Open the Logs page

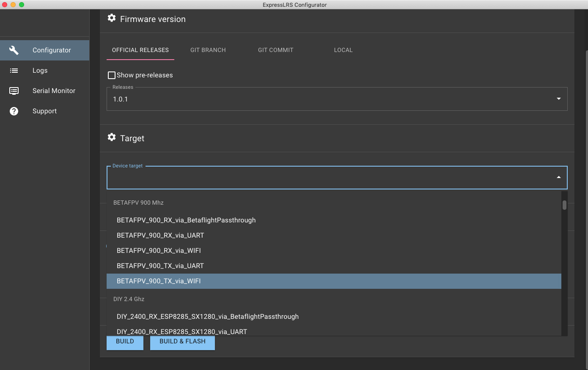tap(44, 71)
